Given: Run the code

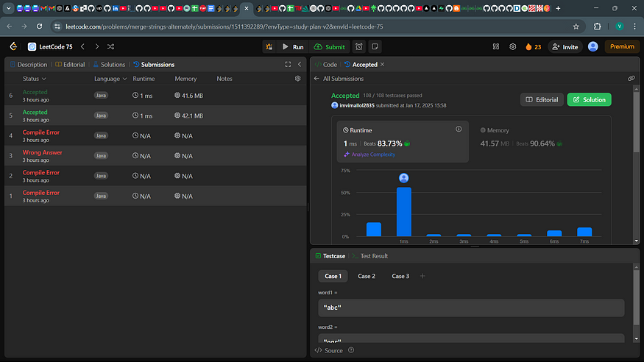Looking at the screenshot, I should pyautogui.click(x=293, y=47).
